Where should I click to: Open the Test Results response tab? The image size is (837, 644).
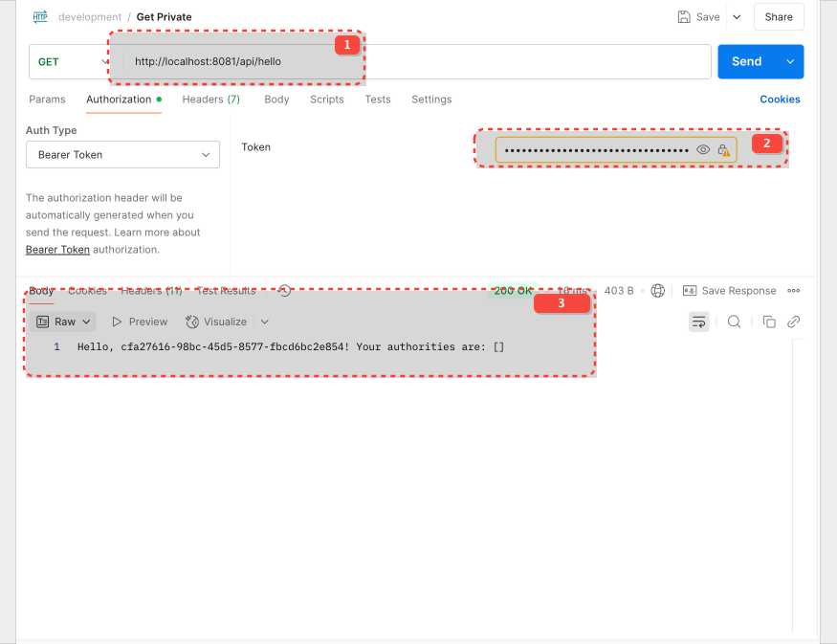pyautogui.click(x=226, y=290)
